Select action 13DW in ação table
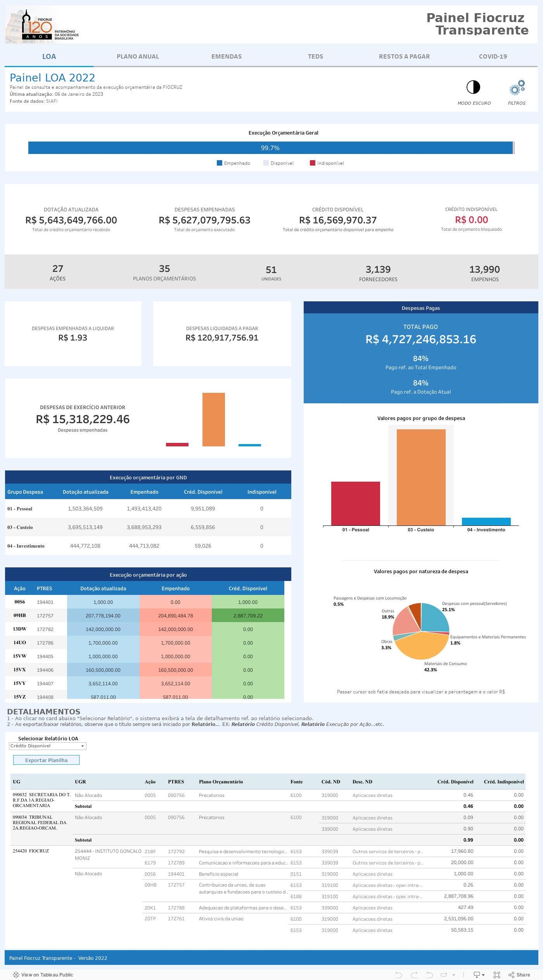The height and width of the screenshot is (980, 543). 20,629
